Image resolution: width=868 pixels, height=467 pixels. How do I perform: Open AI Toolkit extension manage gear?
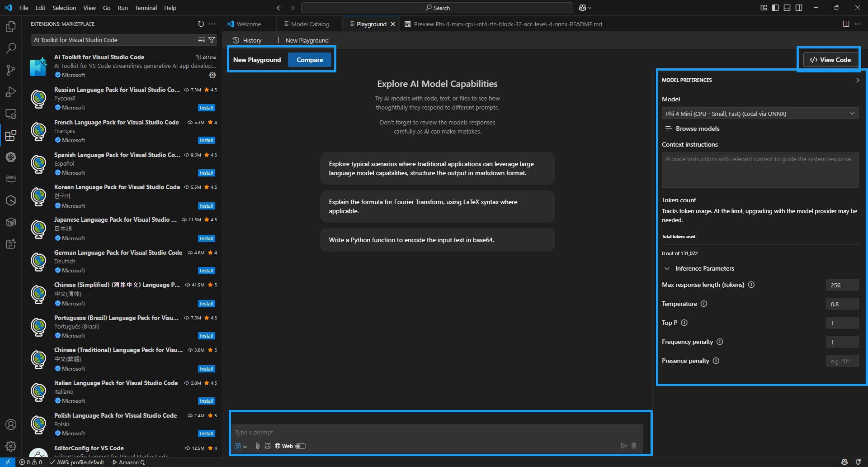tap(212, 75)
